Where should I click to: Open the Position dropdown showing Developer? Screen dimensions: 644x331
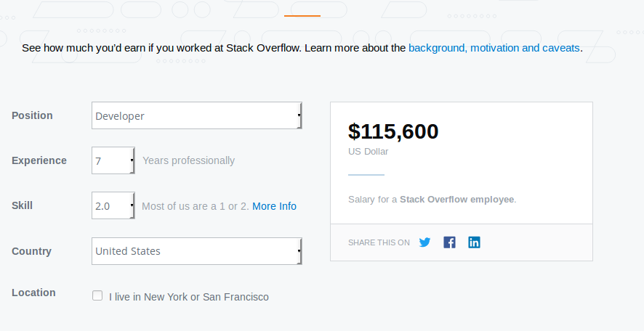click(x=196, y=115)
